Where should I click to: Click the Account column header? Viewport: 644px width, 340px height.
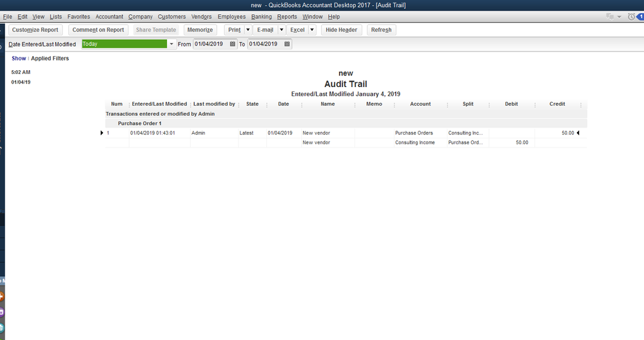420,104
